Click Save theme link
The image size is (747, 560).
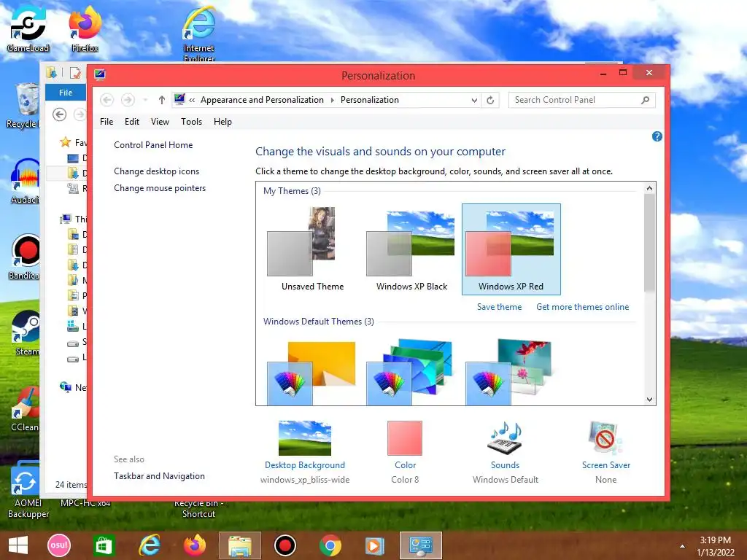tap(499, 307)
